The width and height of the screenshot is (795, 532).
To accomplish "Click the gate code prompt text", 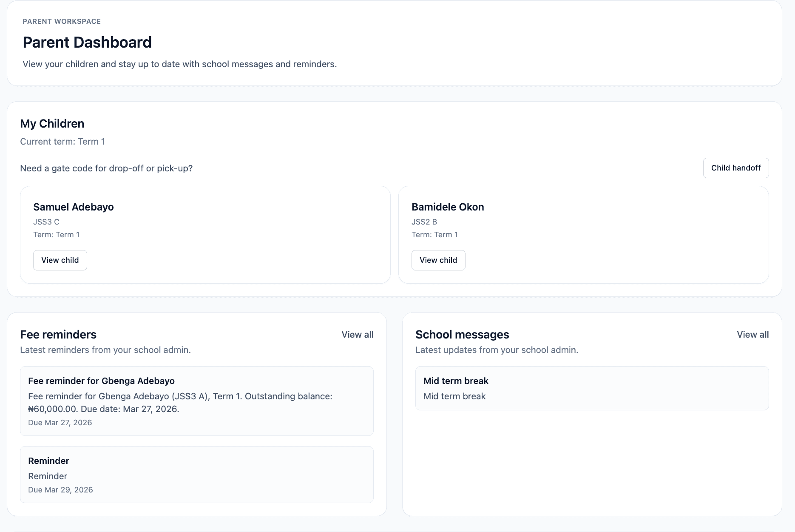I will (x=106, y=168).
